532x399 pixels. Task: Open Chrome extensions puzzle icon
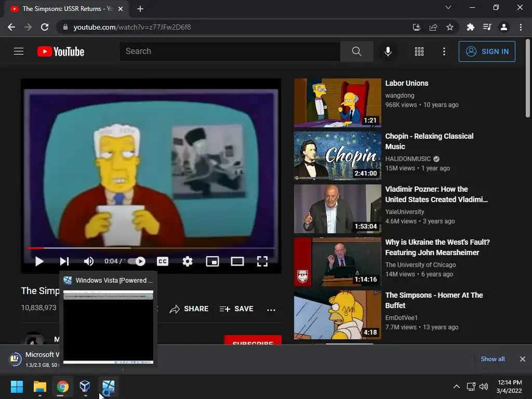point(470,27)
